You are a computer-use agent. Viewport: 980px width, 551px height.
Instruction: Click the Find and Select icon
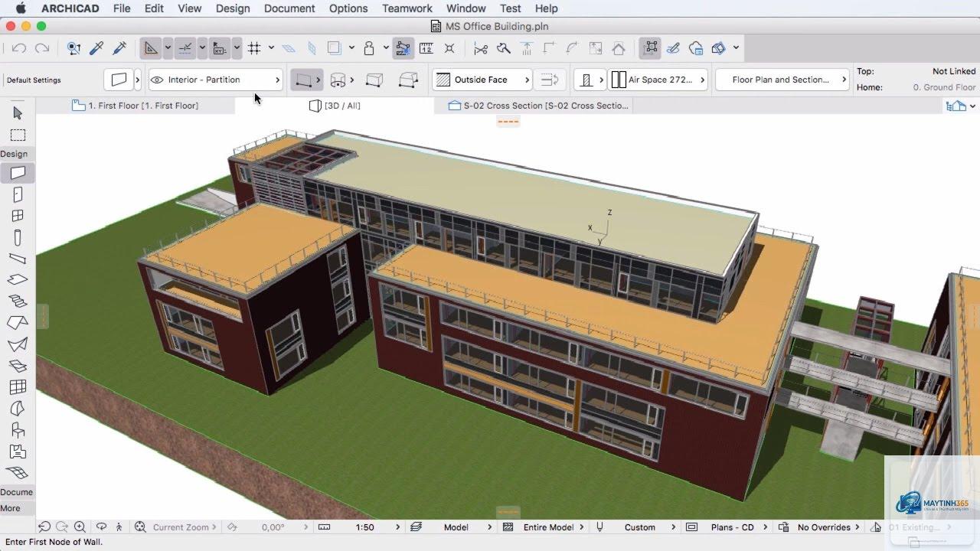coord(73,48)
